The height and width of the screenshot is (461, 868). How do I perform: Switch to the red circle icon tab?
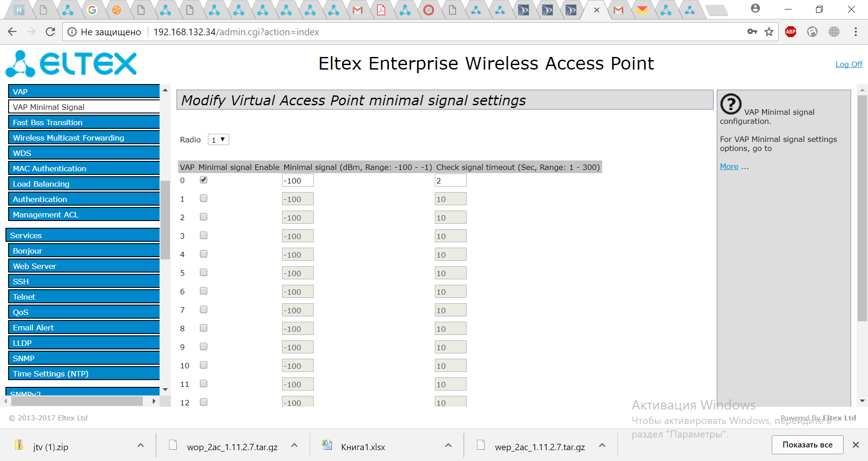pos(429,10)
